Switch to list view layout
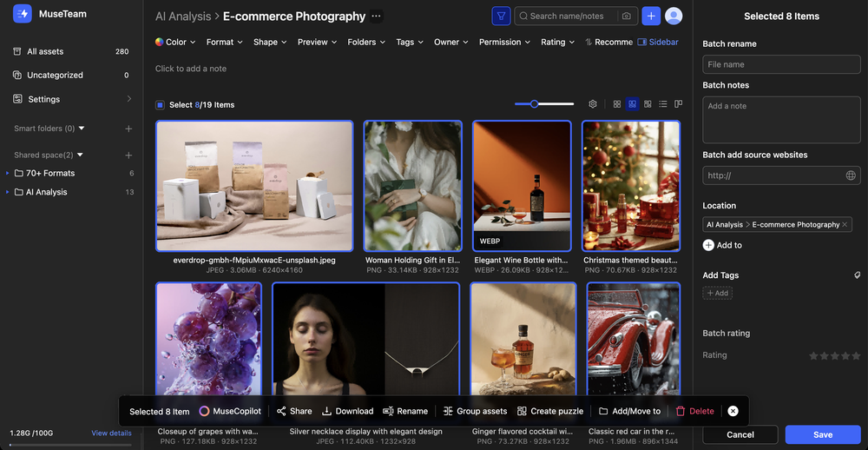868x450 pixels. tap(663, 104)
